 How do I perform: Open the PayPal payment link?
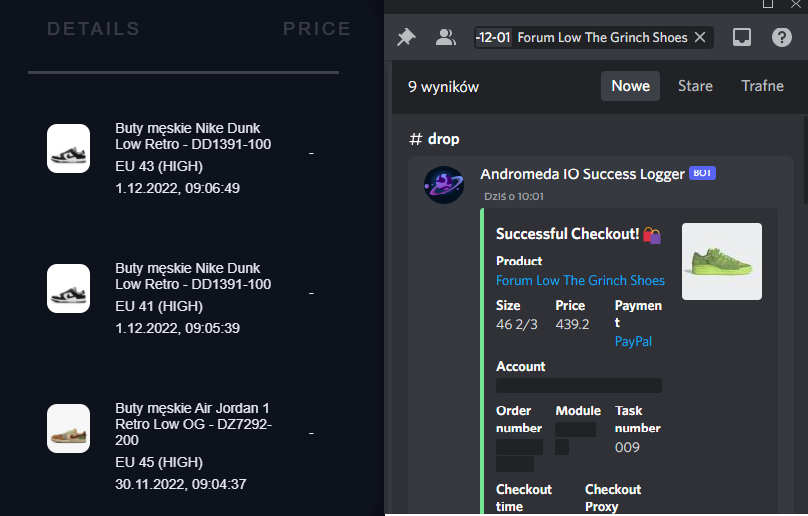tap(633, 341)
